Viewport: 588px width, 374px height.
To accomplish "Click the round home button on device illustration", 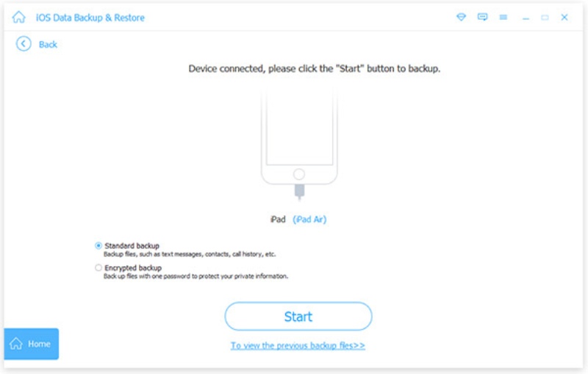I will [298, 175].
